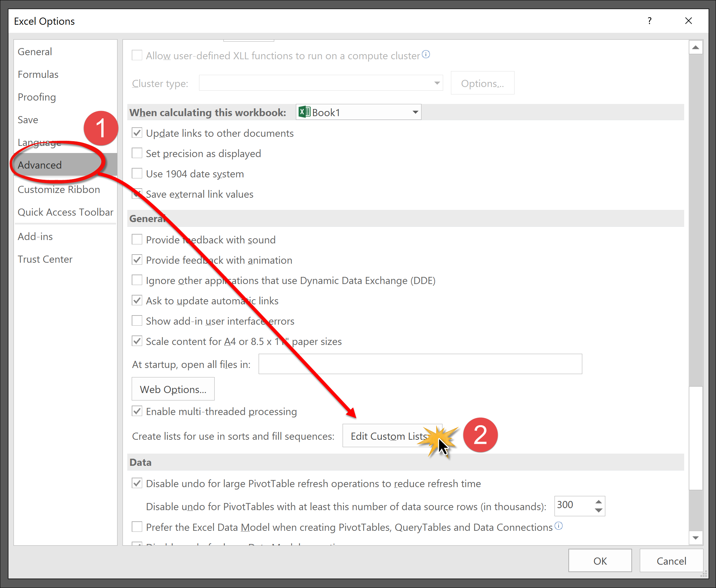
Task: Click the scrollbar up arrow
Action: [x=696, y=47]
